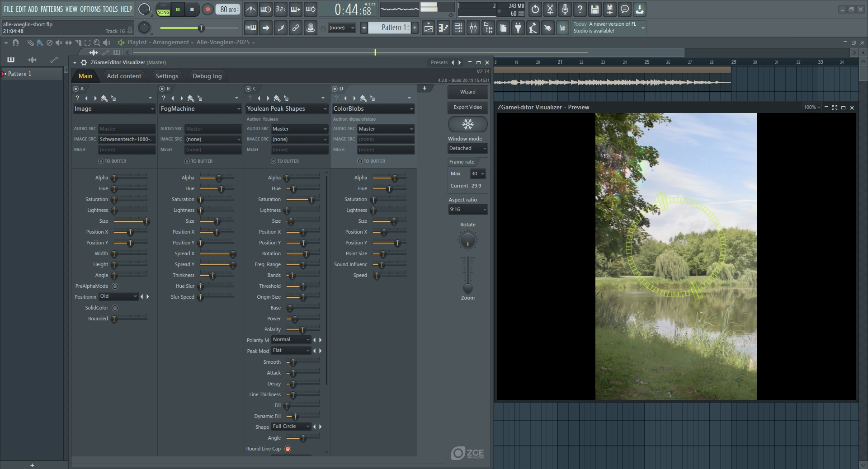Stop playback with the stop button
The image size is (868, 469).
192,9
